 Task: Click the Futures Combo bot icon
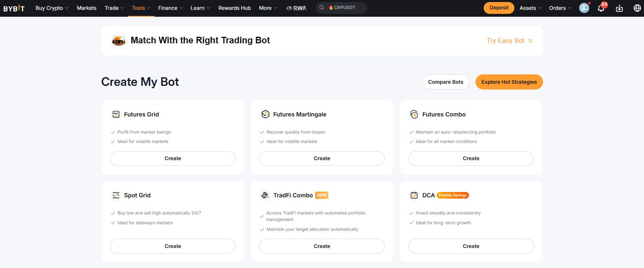pos(414,114)
